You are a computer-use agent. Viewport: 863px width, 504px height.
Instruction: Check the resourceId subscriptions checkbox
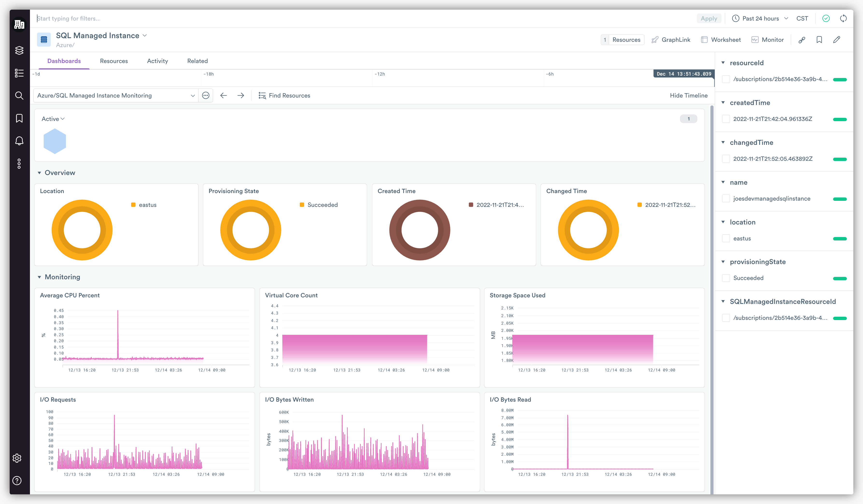point(726,79)
